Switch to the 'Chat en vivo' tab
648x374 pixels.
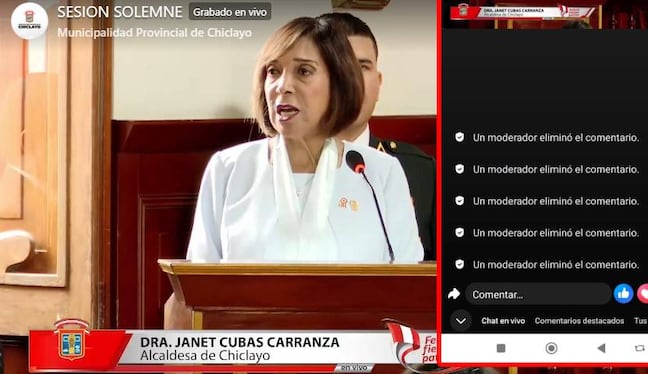(503, 321)
